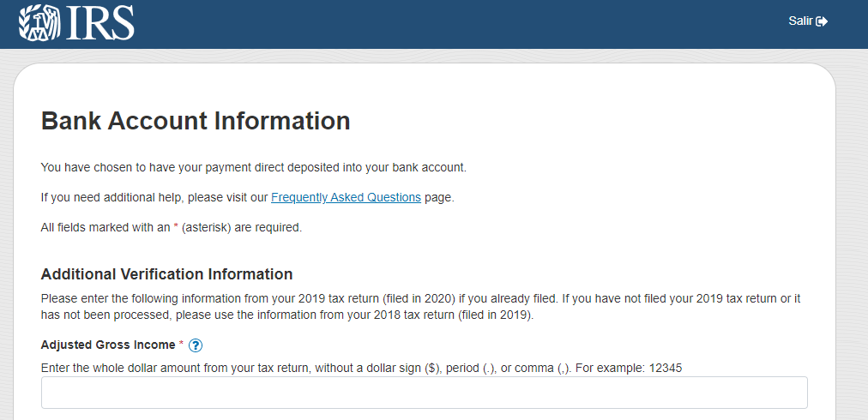Click the Salir logout link text

800,21
